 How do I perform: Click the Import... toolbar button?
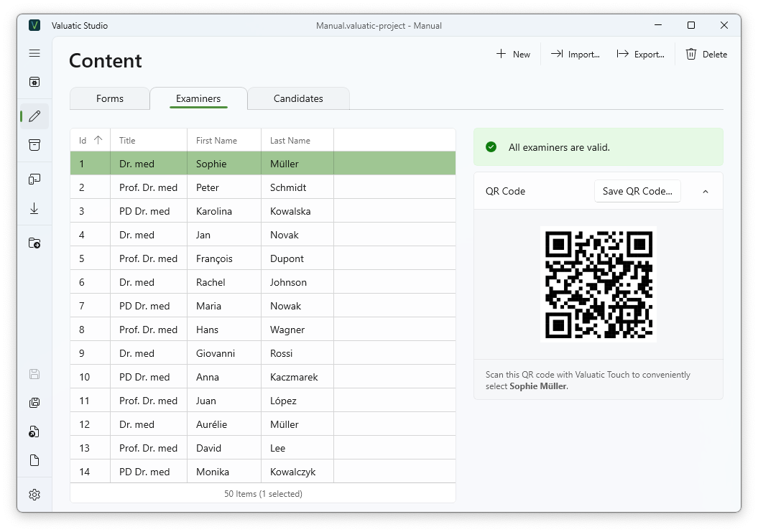[576, 54]
